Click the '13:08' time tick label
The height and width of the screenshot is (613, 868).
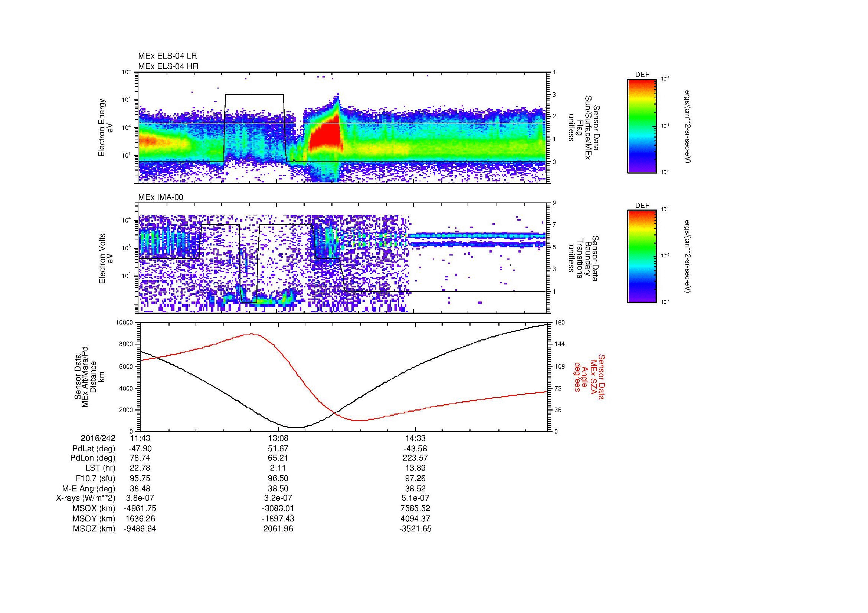(x=278, y=438)
